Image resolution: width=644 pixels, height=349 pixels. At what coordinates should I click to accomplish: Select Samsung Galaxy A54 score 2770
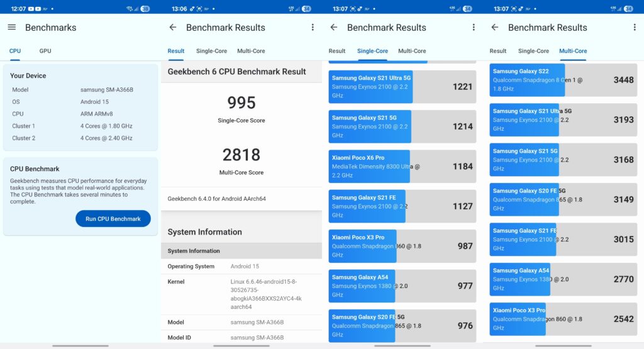(x=563, y=279)
